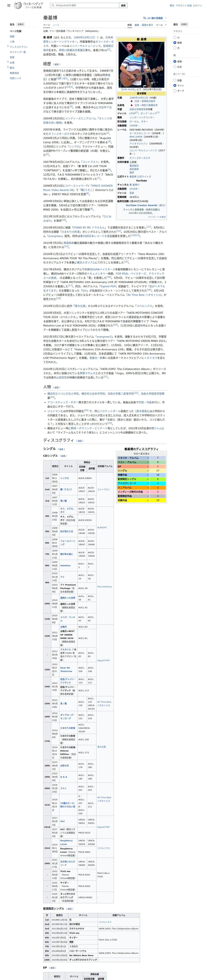Viewport: 210px width, 980px height.
Task: Select the 標準 width option
Action: pos(175,61)
